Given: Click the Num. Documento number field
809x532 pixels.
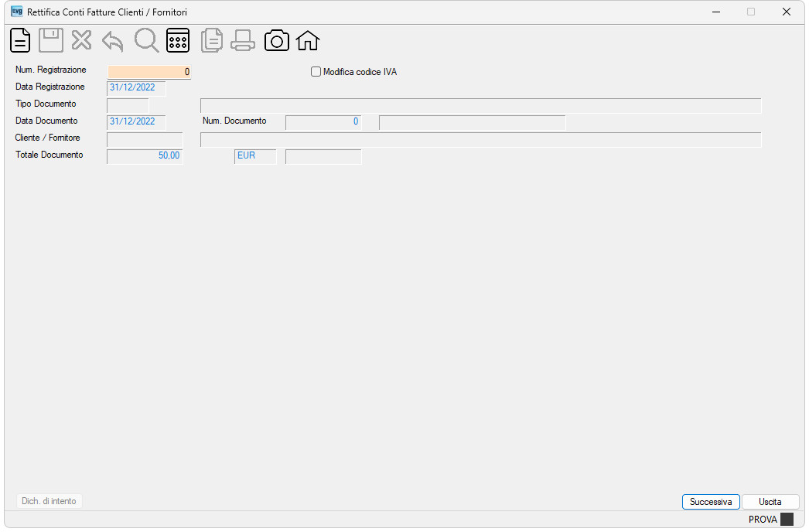Looking at the screenshot, I should (x=323, y=122).
